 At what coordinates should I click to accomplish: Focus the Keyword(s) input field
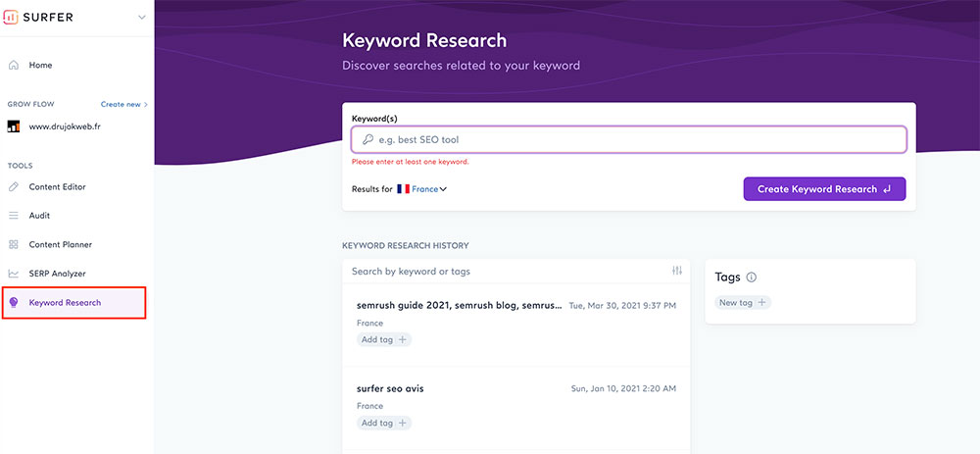(x=628, y=140)
